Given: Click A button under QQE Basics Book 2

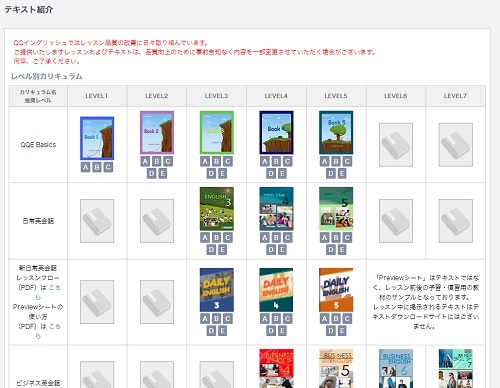Looking at the screenshot, I should [145, 161].
